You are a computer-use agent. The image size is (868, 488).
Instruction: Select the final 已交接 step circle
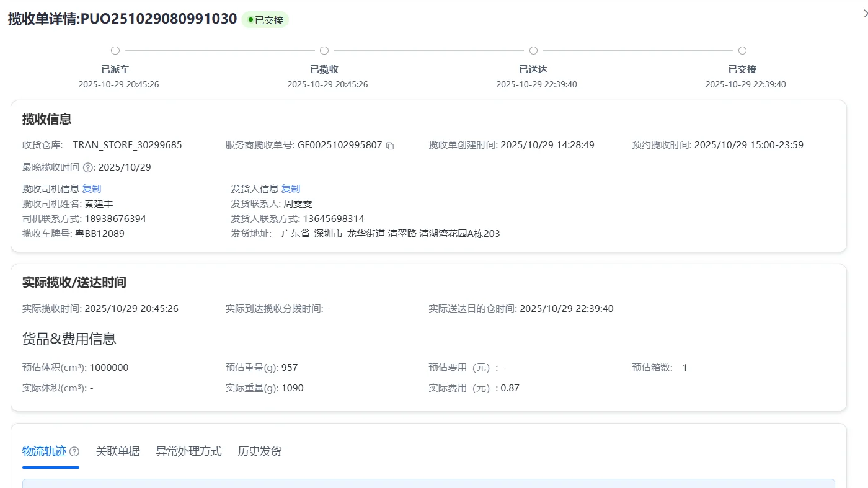(742, 51)
